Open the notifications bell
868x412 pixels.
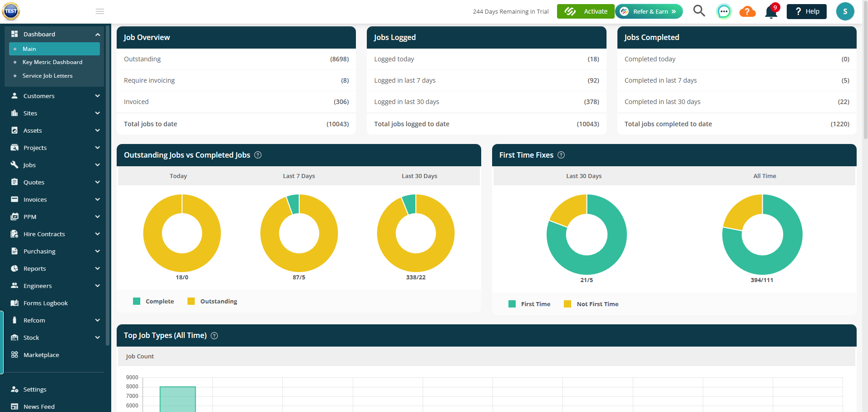[772, 11]
